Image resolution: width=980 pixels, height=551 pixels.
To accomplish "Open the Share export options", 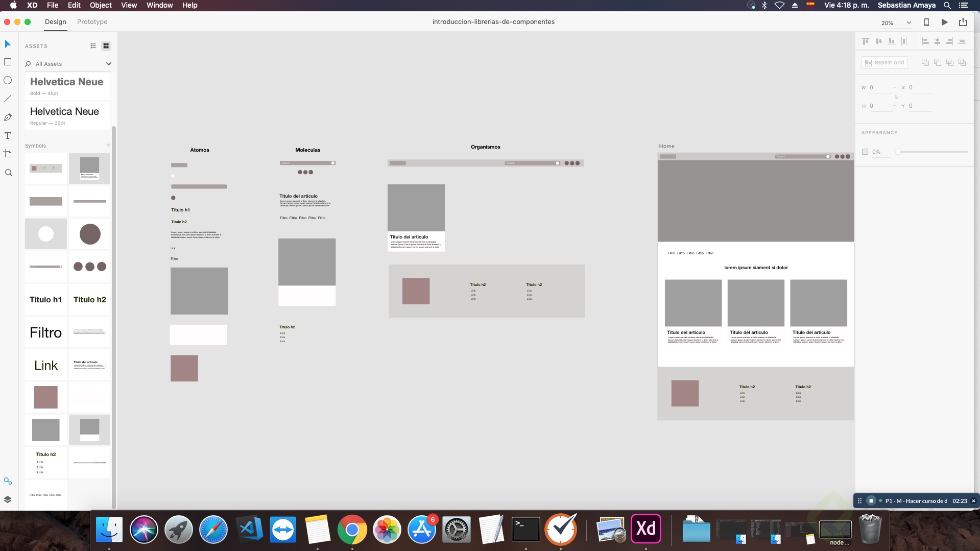I will [x=963, y=22].
